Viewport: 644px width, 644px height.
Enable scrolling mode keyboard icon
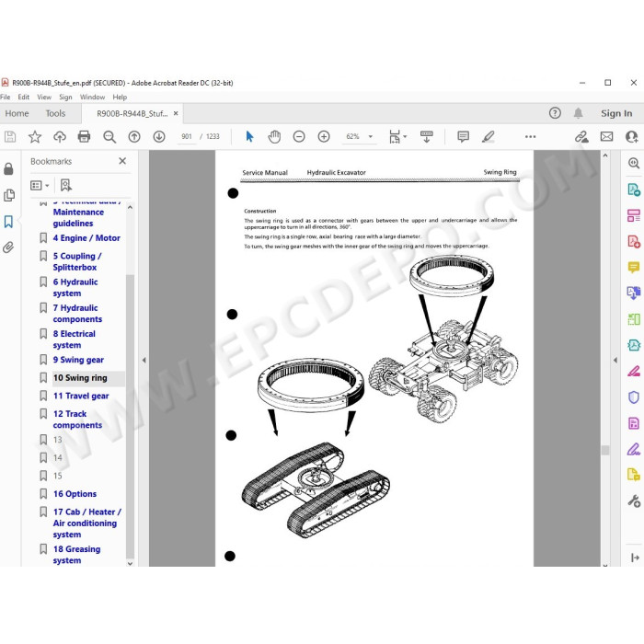[426, 136]
